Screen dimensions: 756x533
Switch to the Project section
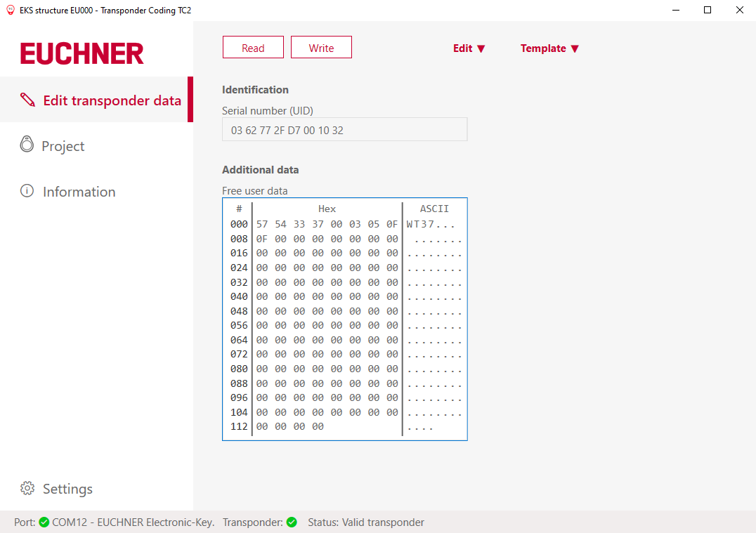point(63,146)
